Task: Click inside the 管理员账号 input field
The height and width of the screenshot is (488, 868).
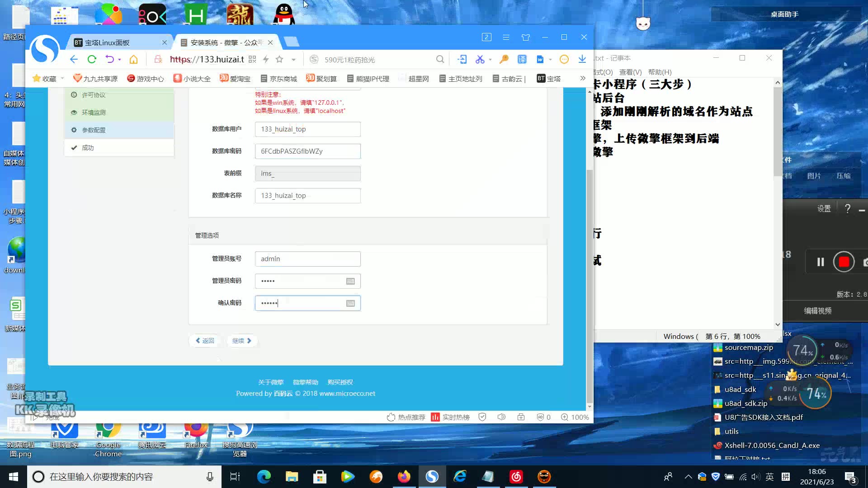Action: click(x=307, y=258)
